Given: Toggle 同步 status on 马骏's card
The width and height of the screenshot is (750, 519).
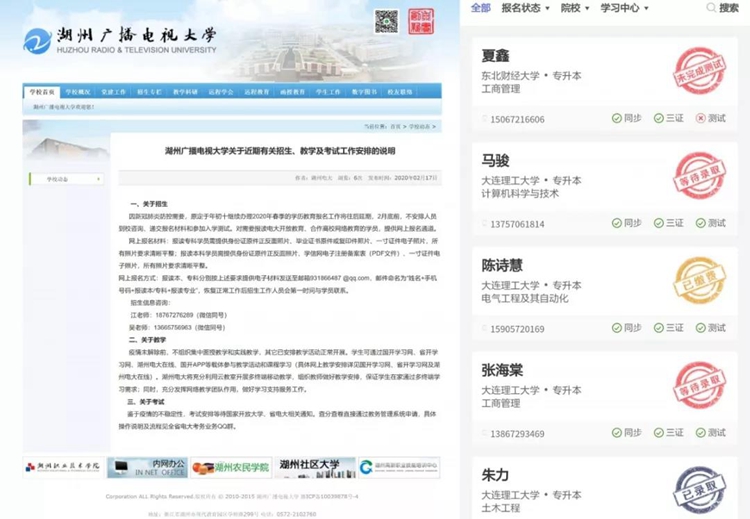Looking at the screenshot, I should tap(626, 224).
